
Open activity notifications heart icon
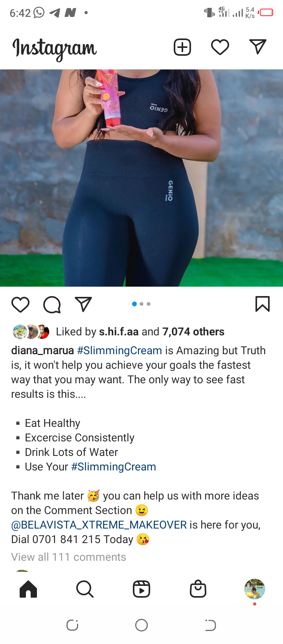tap(220, 48)
